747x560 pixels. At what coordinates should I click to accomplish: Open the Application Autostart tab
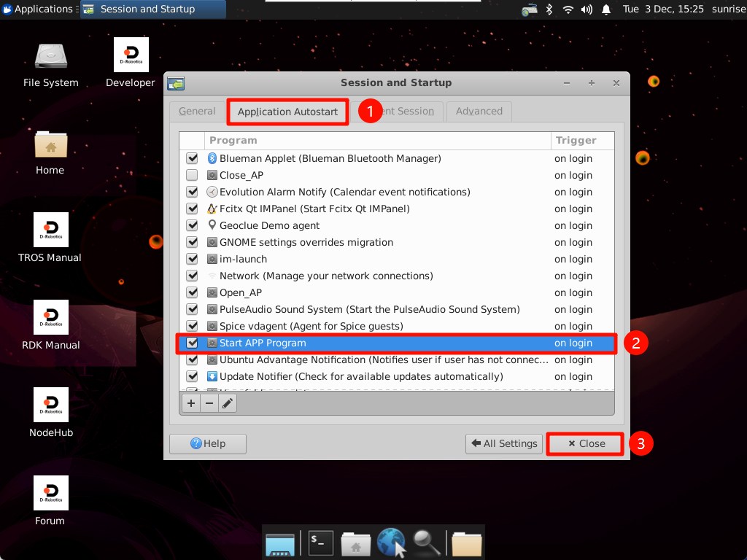pyautogui.click(x=287, y=112)
